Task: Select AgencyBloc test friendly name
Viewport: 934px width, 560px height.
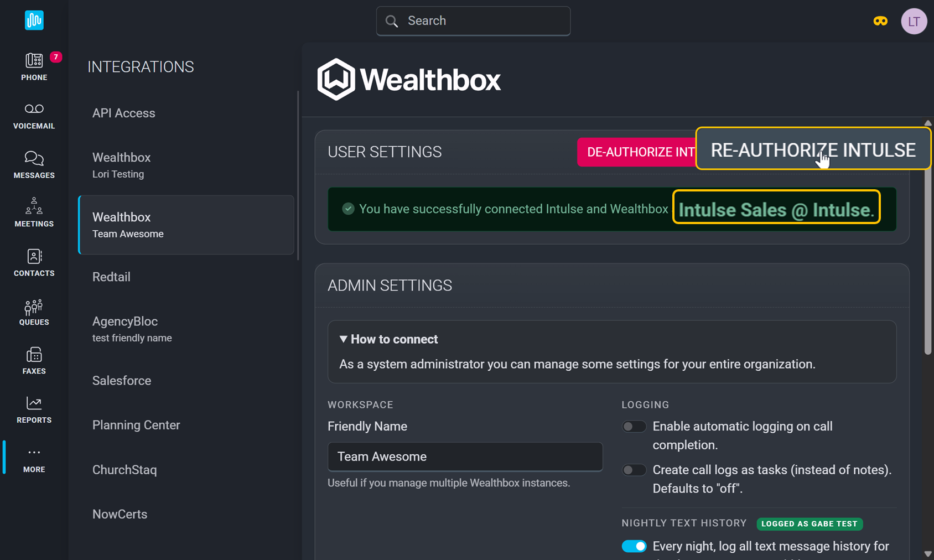Action: tap(186, 329)
